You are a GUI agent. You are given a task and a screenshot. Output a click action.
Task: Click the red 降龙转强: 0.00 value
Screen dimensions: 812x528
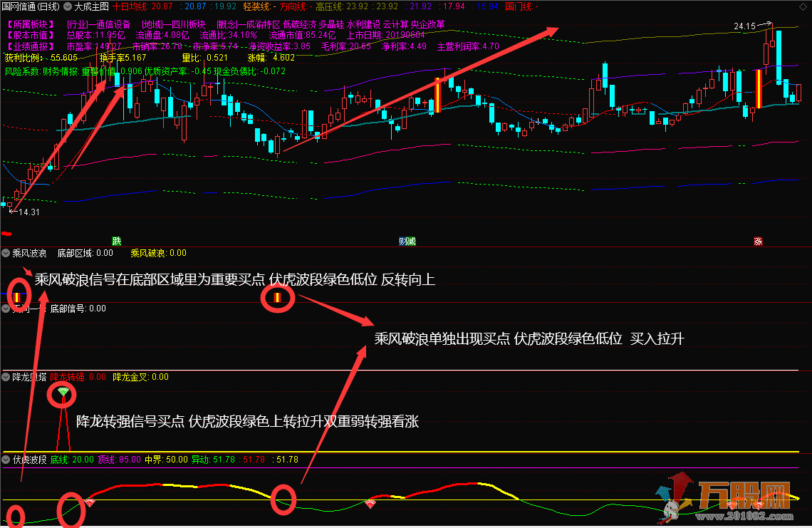click(x=78, y=377)
